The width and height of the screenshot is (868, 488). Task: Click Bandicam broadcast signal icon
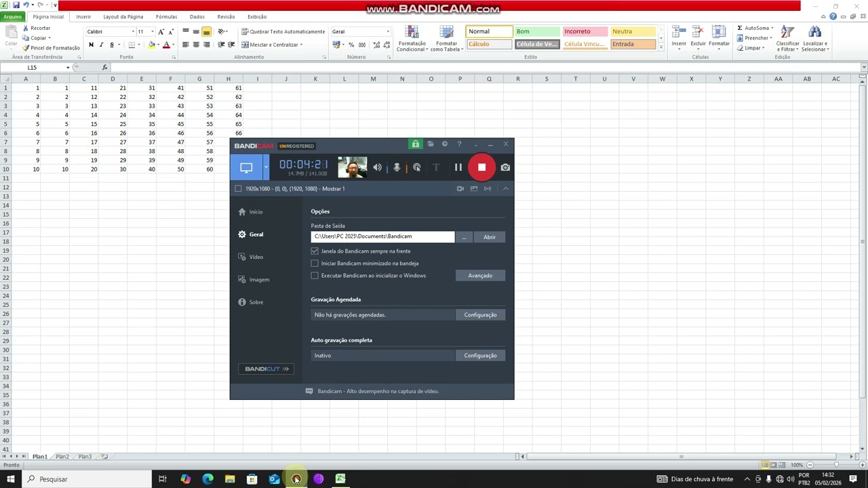[488, 188]
